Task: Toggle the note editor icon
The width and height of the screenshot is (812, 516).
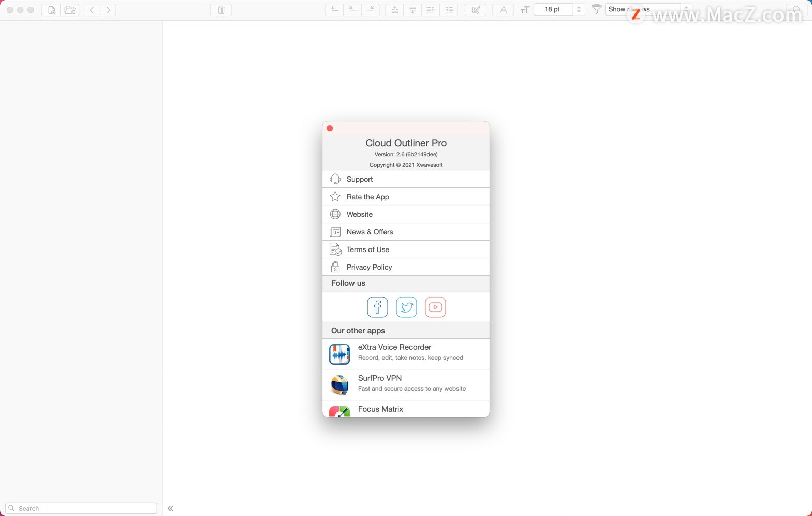Action: tap(476, 10)
